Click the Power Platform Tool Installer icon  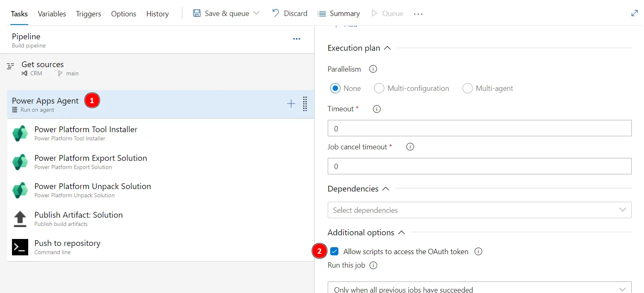click(x=20, y=133)
